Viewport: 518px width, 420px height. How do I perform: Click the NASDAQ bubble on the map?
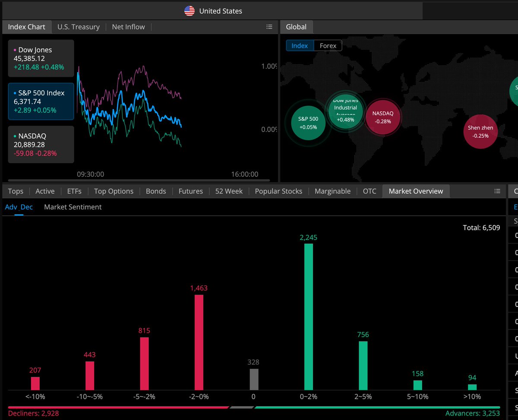click(x=383, y=117)
